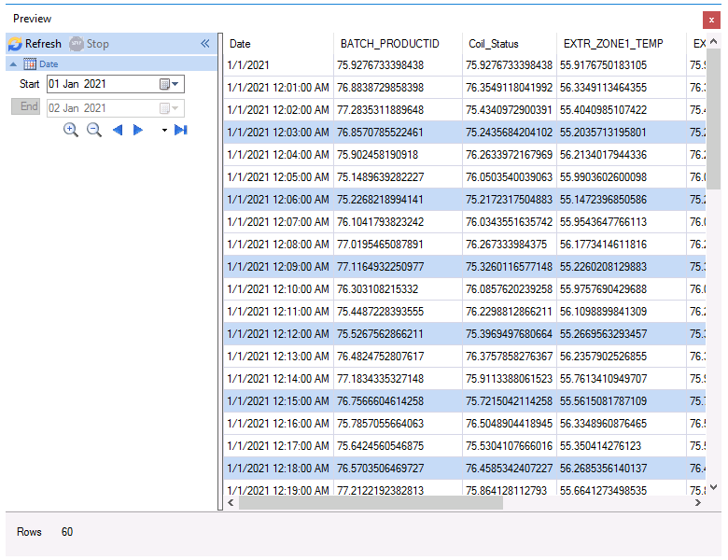The height and width of the screenshot is (560, 728).
Task: Click the horizontal scrollbar thumb
Action: [371, 502]
